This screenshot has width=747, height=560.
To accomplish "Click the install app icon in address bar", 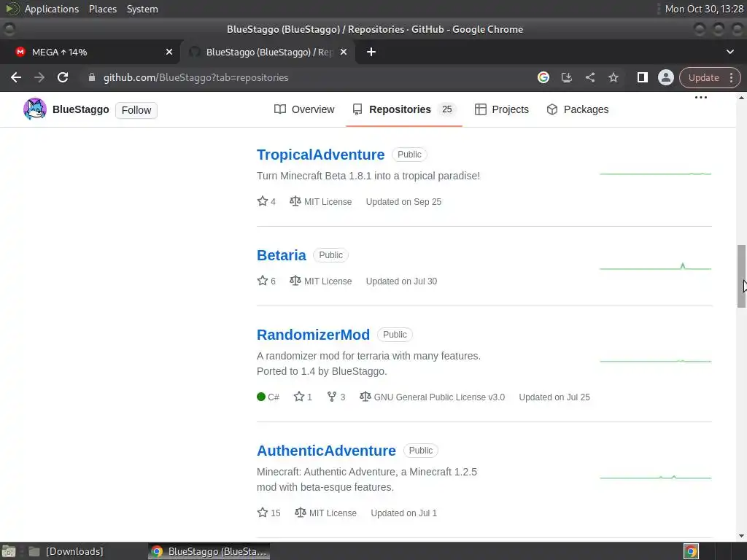I will click(566, 77).
